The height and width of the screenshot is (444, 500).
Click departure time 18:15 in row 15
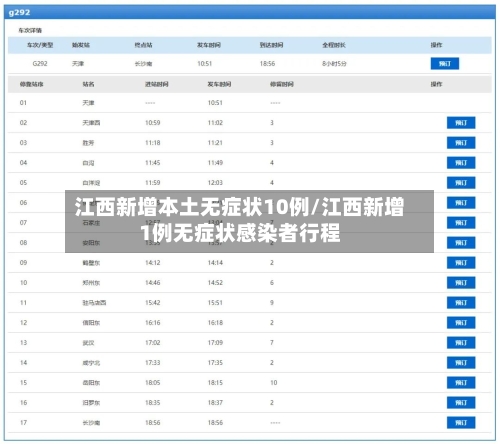coord(215,383)
